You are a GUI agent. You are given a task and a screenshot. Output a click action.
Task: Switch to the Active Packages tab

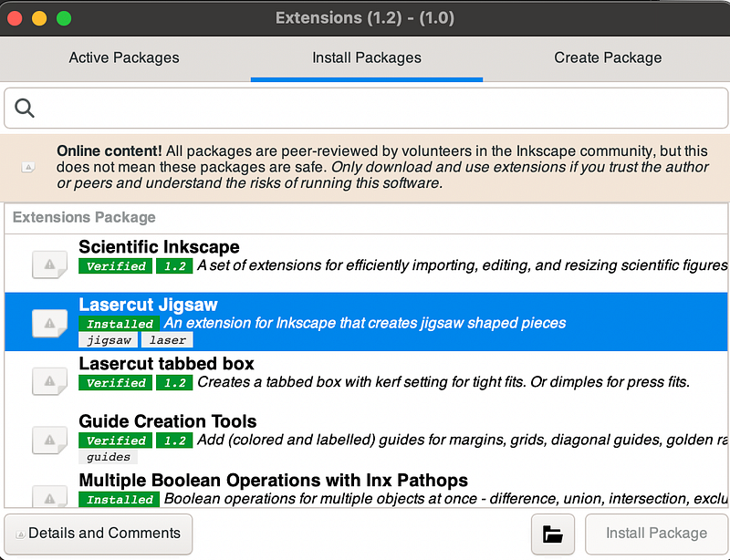tap(124, 57)
